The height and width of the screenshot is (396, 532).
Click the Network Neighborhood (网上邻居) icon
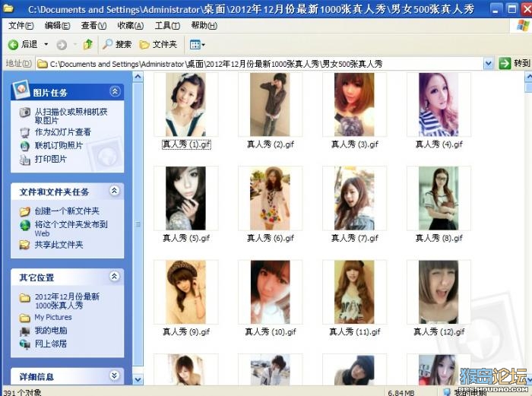click(x=25, y=344)
